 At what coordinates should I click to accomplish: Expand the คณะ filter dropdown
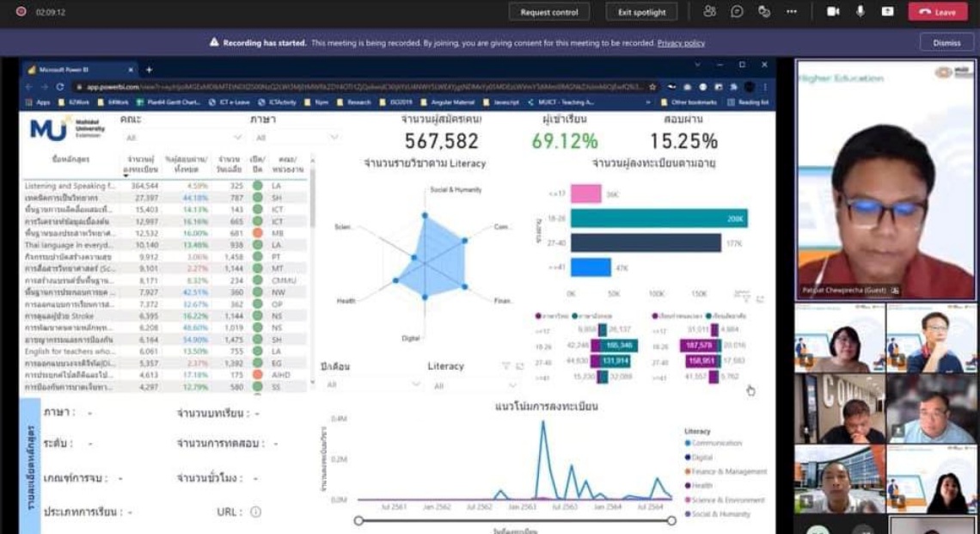pos(238,138)
